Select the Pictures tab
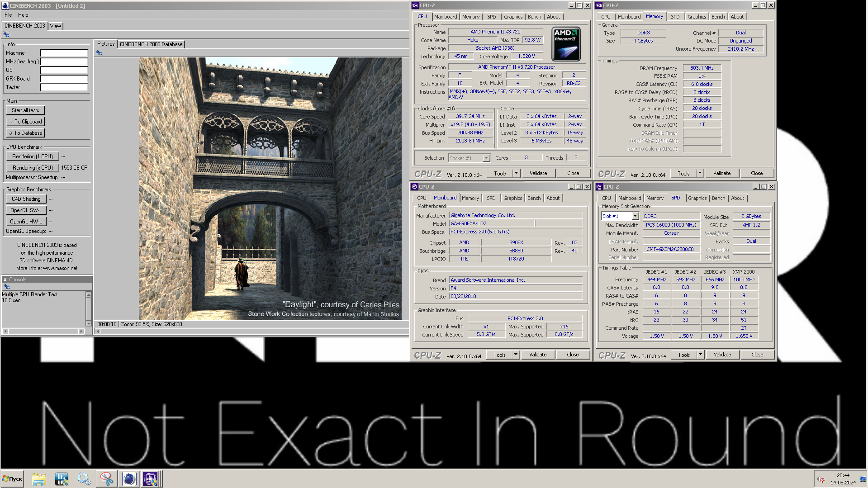 coord(106,44)
